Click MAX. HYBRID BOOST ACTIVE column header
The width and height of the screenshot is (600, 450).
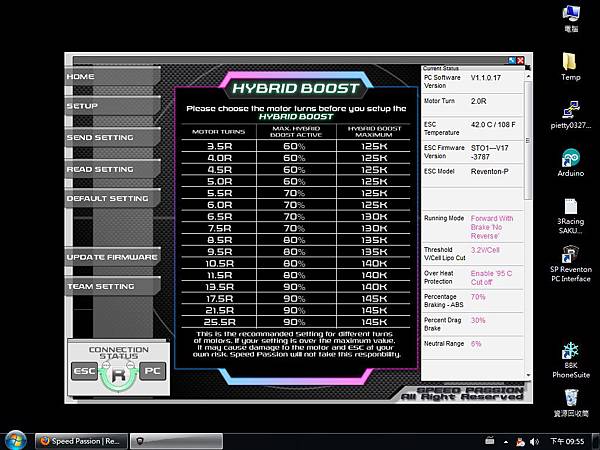tap(296, 132)
